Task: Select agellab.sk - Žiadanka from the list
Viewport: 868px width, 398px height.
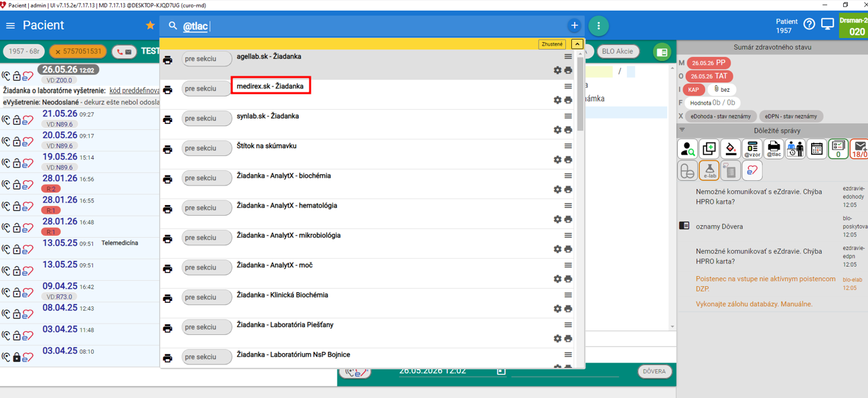Action: 269,56
